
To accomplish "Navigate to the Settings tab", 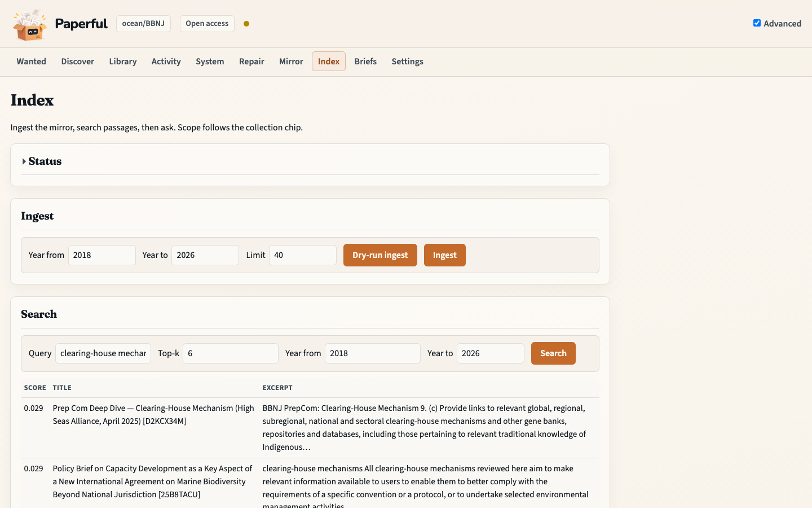I will pyautogui.click(x=407, y=62).
